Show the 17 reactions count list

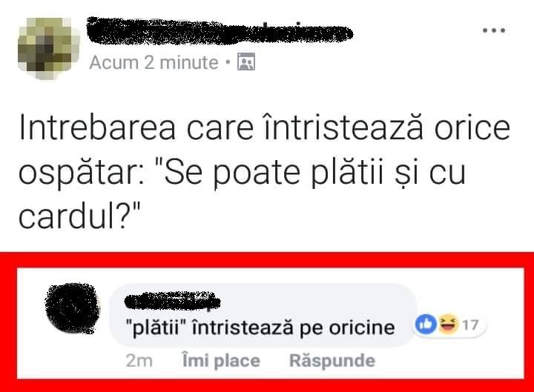[x=470, y=325]
